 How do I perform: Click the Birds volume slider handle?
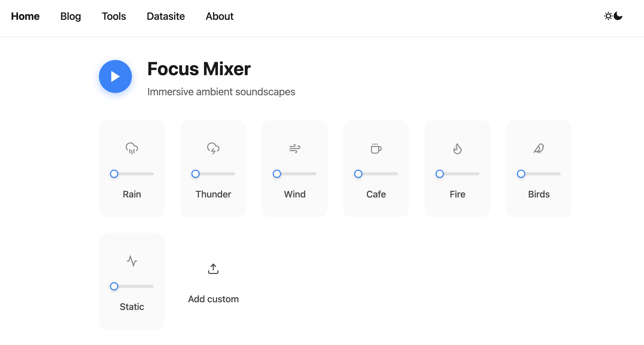pos(521,174)
